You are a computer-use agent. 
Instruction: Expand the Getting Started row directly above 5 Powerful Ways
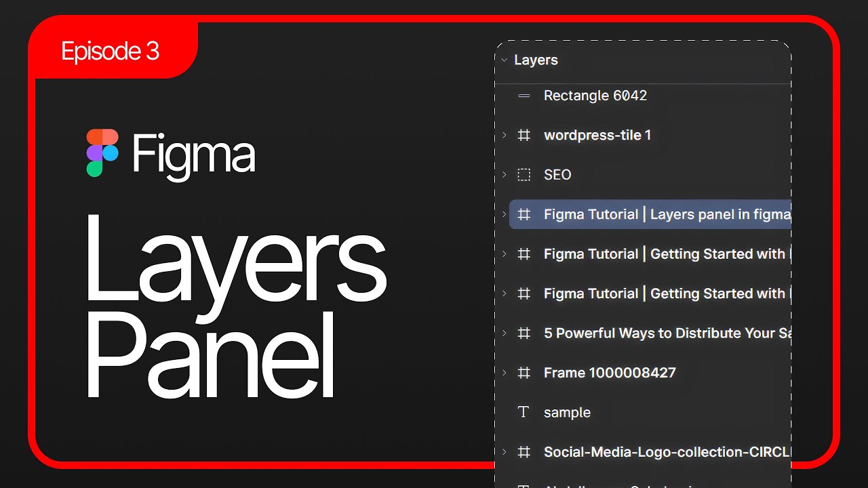coord(504,293)
